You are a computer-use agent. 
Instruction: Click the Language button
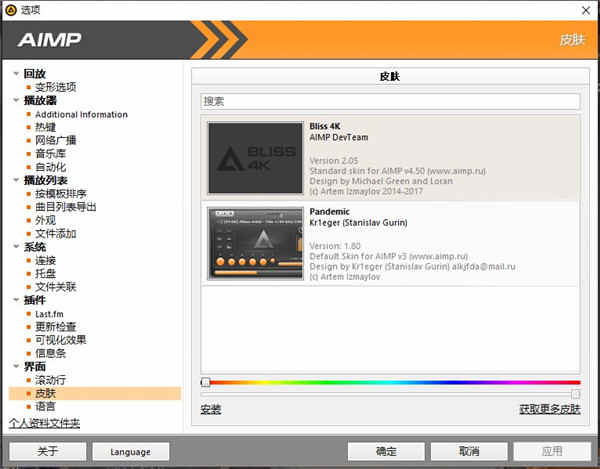(130, 451)
